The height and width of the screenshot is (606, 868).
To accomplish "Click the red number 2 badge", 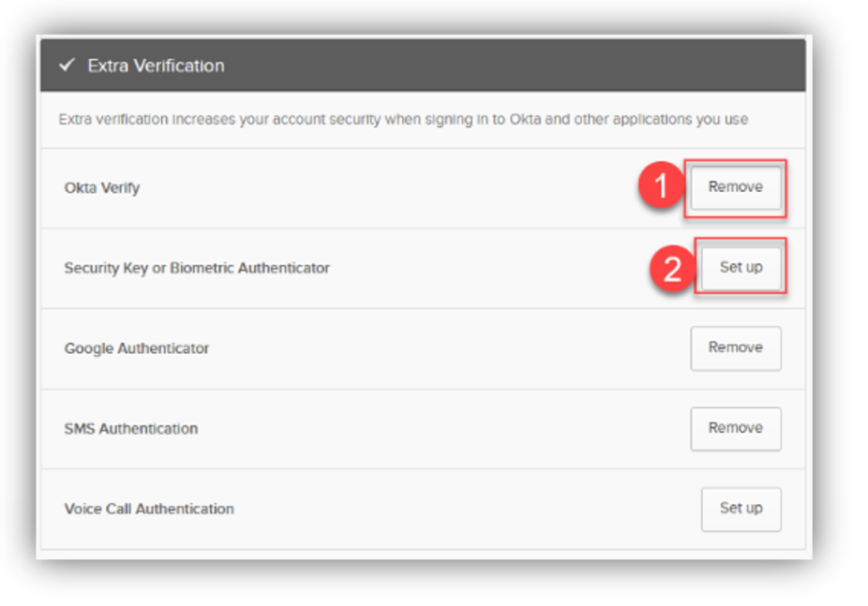I will [672, 269].
